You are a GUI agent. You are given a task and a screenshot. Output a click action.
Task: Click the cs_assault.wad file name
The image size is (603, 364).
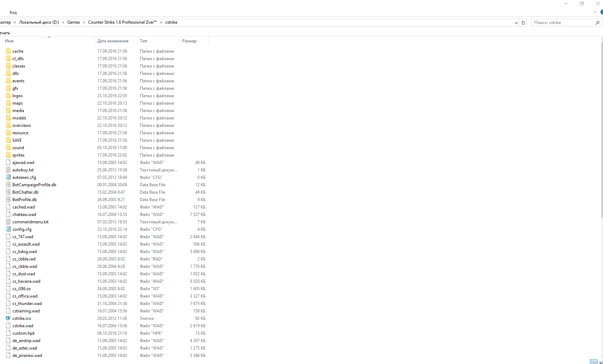26,244
